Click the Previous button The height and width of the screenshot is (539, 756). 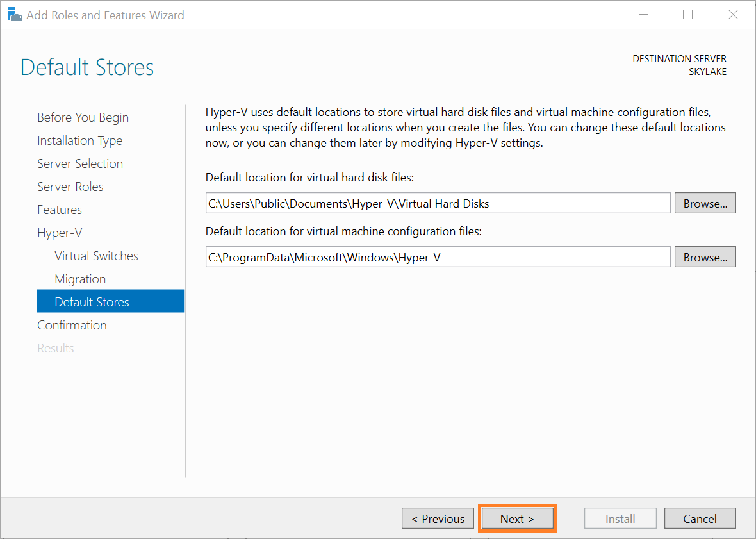438,518
